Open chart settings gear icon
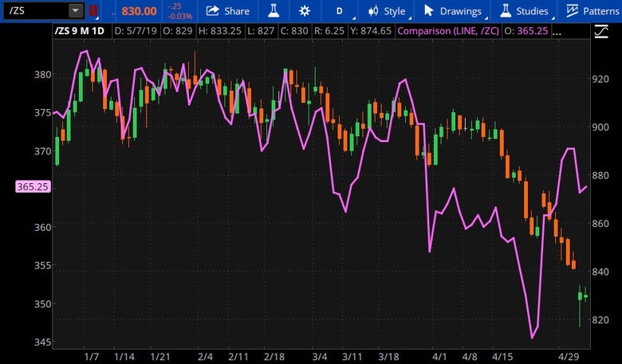Image resolution: width=622 pixels, height=364 pixels. tap(305, 11)
